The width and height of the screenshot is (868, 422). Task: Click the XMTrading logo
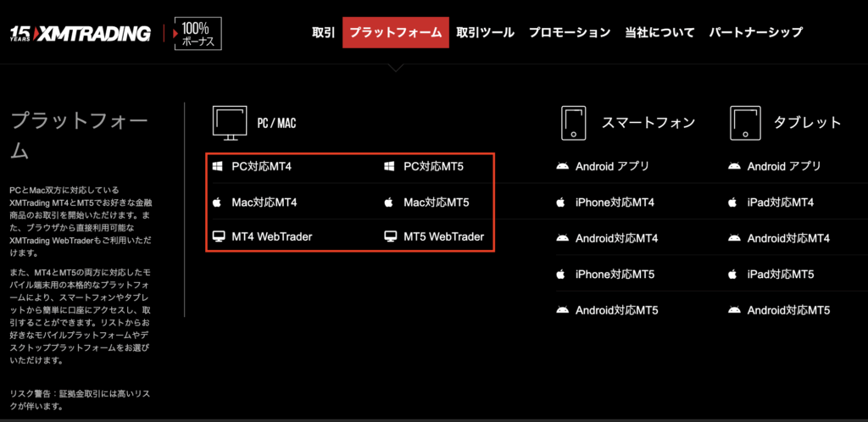[81, 34]
